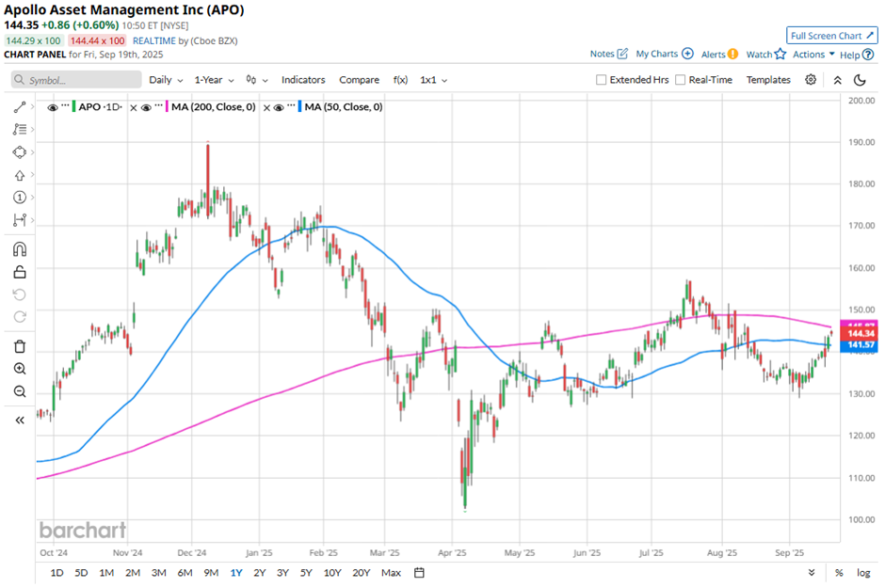
Task: Enable the Real-Time checkbox
Action: (680, 80)
